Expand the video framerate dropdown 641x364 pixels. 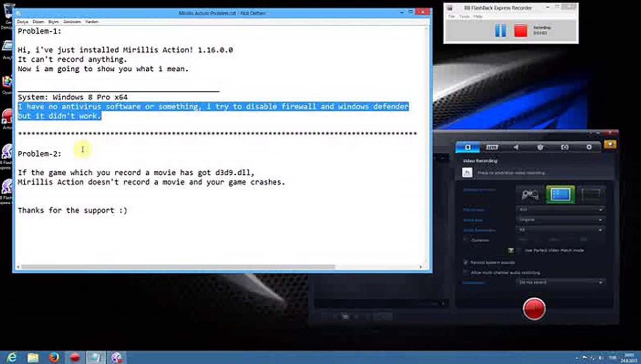561,230
